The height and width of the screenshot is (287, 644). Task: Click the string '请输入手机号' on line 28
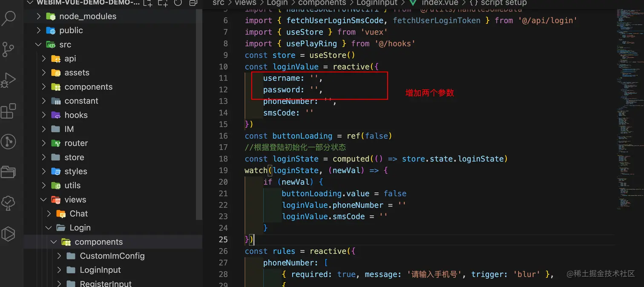click(434, 274)
